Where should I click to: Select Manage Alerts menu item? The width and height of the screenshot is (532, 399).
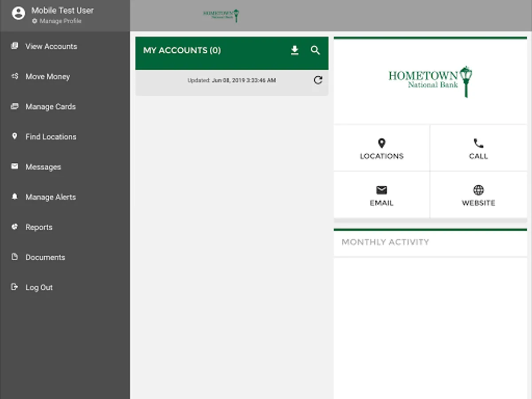tap(51, 197)
